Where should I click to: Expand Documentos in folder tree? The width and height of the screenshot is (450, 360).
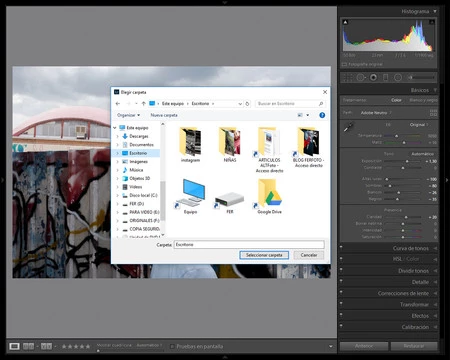(117, 145)
